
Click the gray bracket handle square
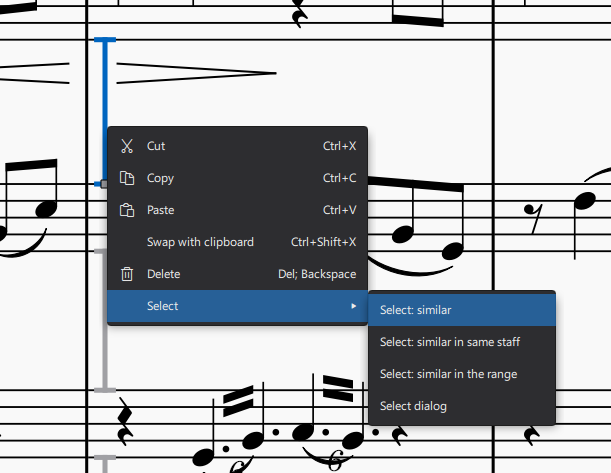[x=104, y=184]
